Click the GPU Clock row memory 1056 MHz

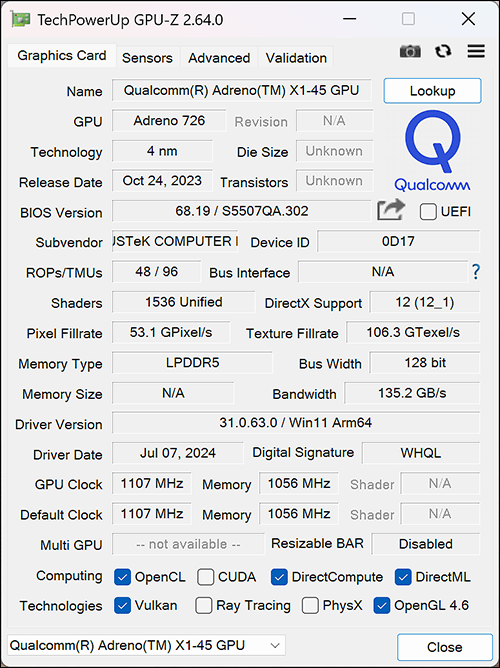tap(299, 484)
